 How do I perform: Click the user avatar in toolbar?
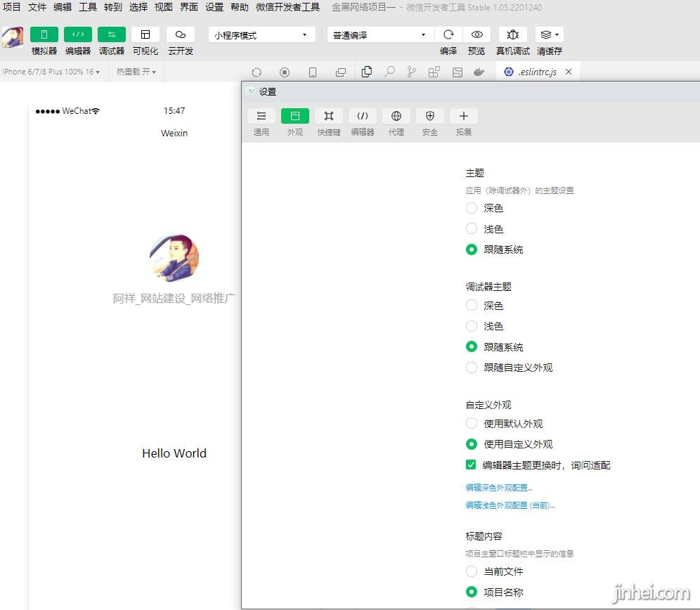coord(13,37)
